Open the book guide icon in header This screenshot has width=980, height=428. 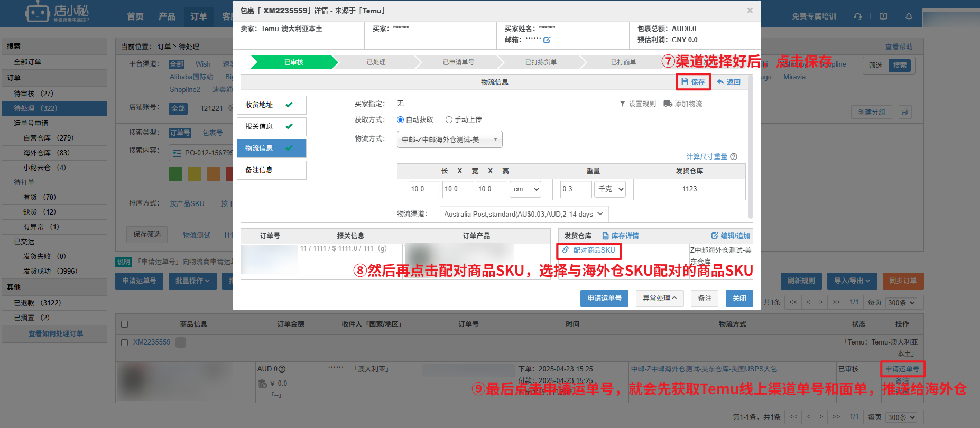pyautogui.click(x=883, y=16)
